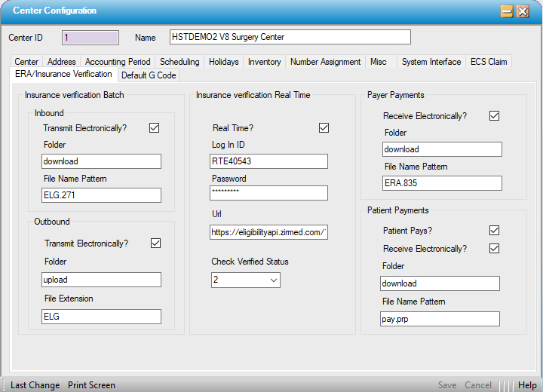The width and height of the screenshot is (543, 392).
Task: Disable the Real Time checkbox
Action: point(324,128)
